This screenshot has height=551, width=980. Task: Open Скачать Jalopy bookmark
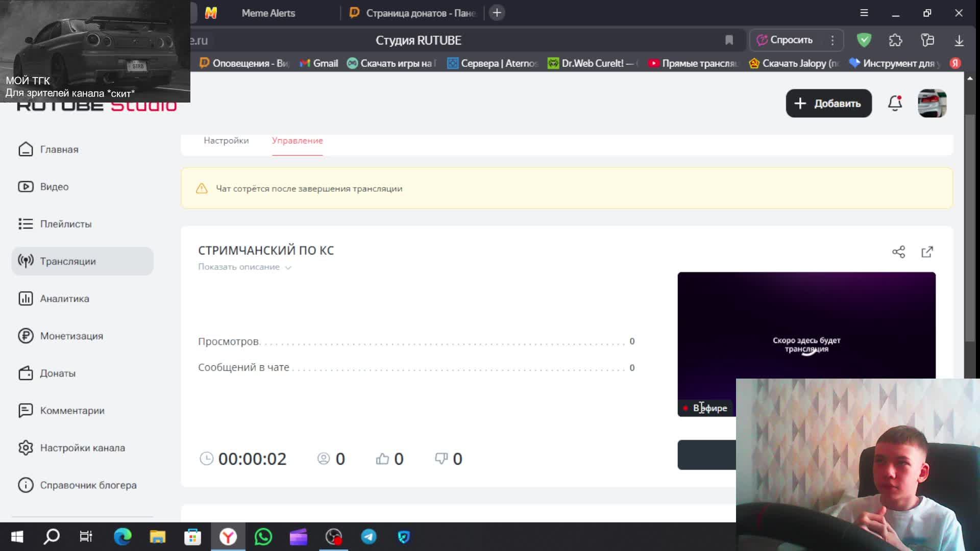tap(794, 63)
